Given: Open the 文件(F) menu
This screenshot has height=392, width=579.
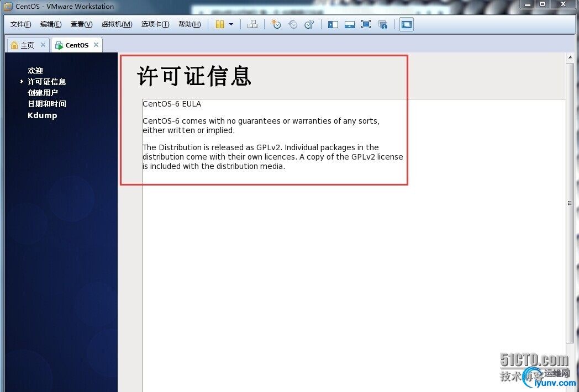Looking at the screenshot, I should point(20,24).
